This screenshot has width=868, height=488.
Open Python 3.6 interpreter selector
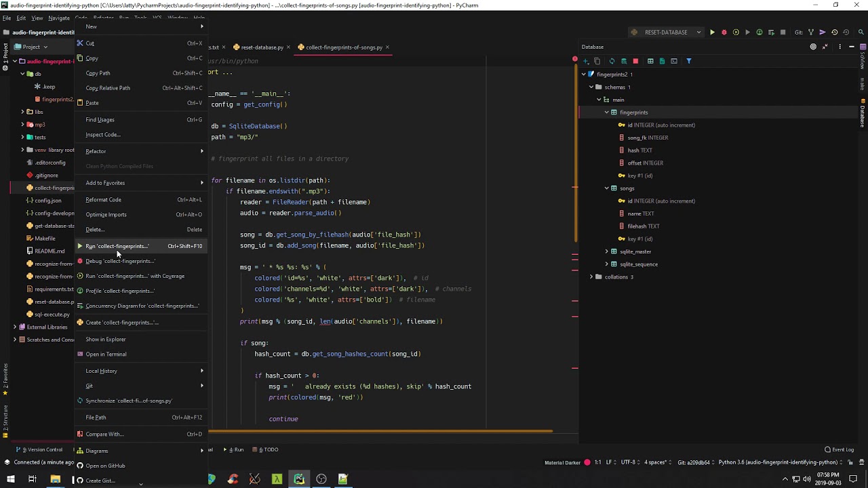point(780,462)
